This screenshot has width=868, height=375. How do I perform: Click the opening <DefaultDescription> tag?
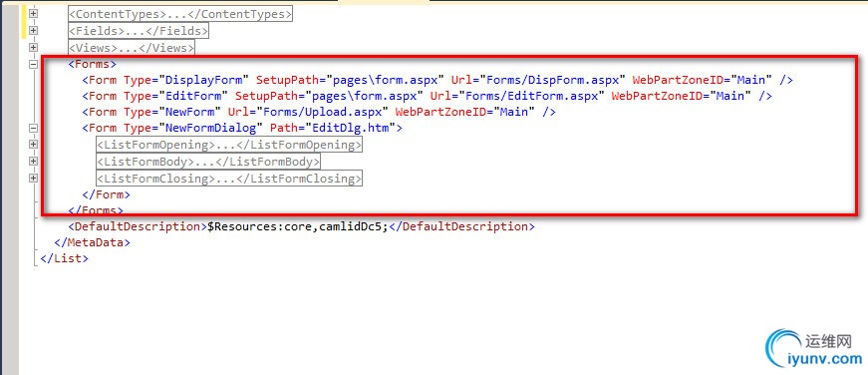click(138, 226)
